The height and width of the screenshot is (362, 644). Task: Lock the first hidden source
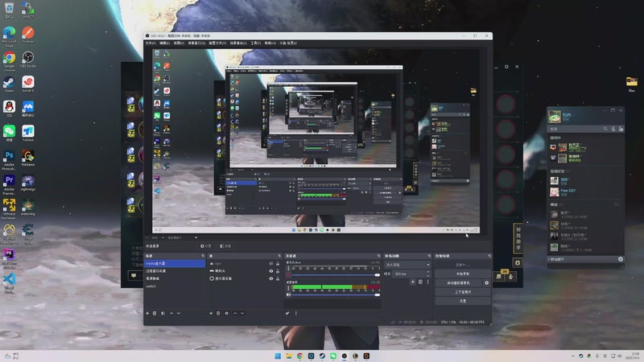coord(278,264)
